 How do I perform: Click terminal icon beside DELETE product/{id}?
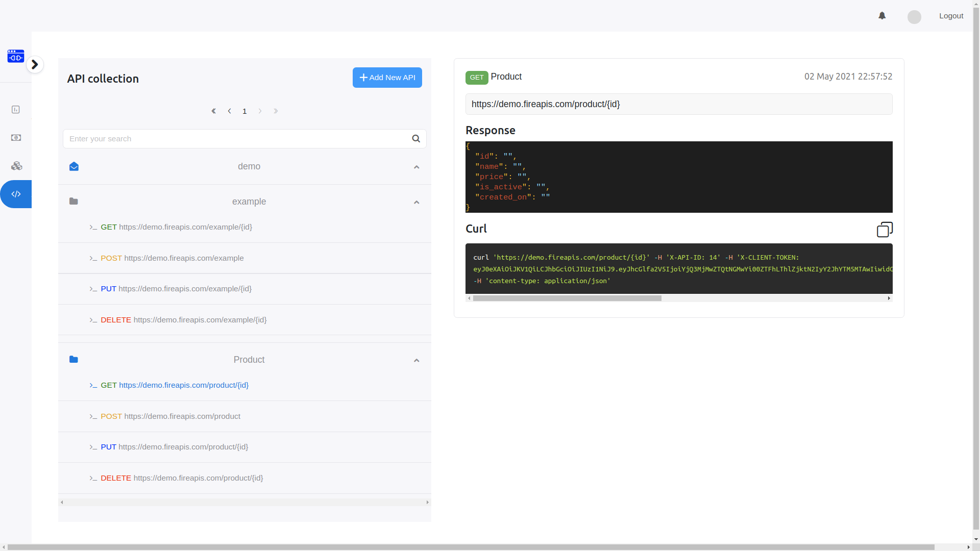[x=93, y=479]
